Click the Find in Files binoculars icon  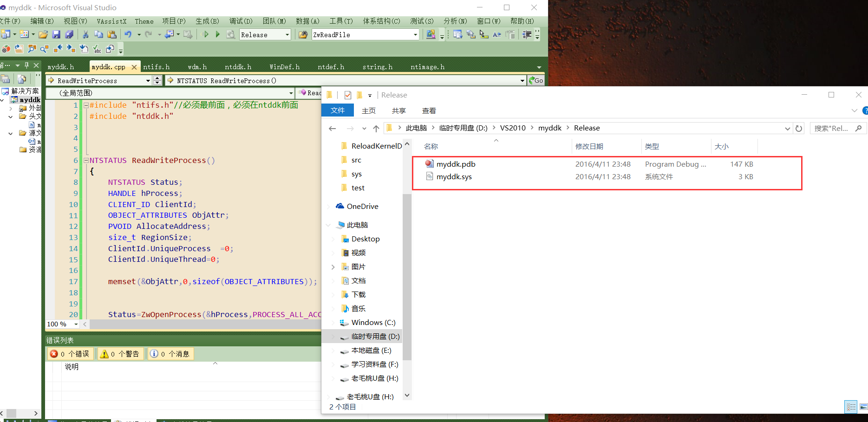coord(303,34)
